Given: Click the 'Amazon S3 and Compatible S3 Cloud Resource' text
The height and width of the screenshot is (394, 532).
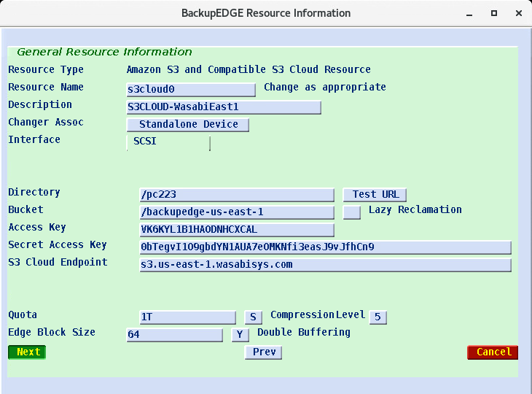Looking at the screenshot, I should [249, 69].
